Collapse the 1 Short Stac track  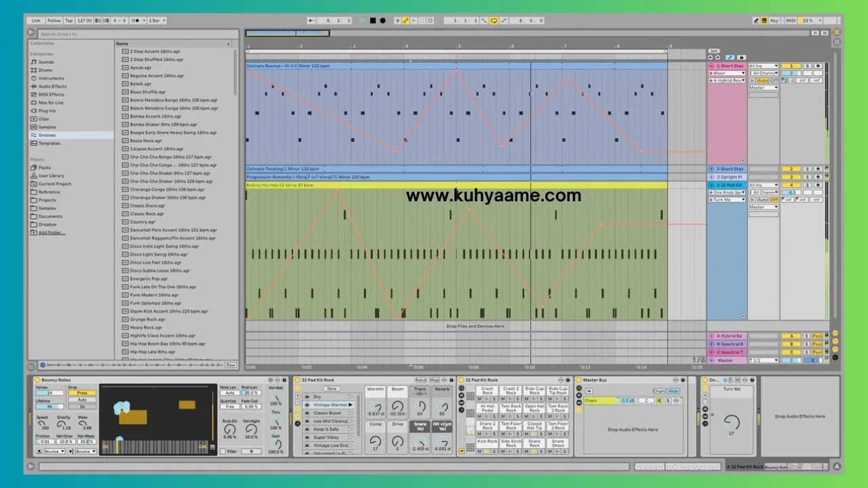tap(711, 66)
